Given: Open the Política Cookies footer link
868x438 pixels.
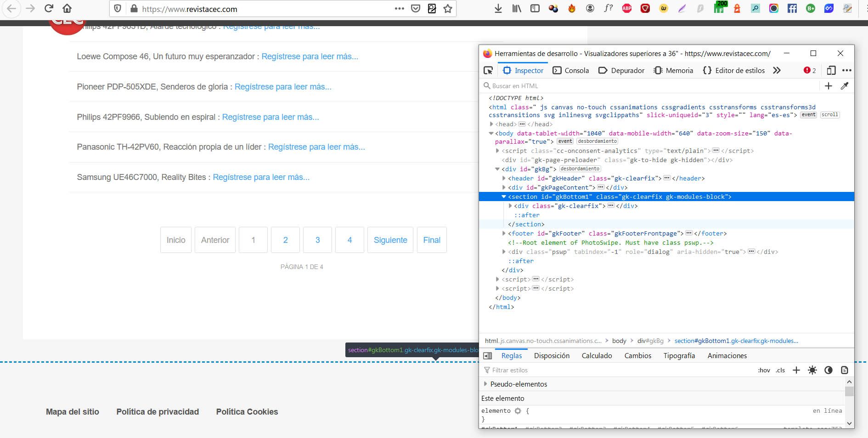Looking at the screenshot, I should pos(247,412).
